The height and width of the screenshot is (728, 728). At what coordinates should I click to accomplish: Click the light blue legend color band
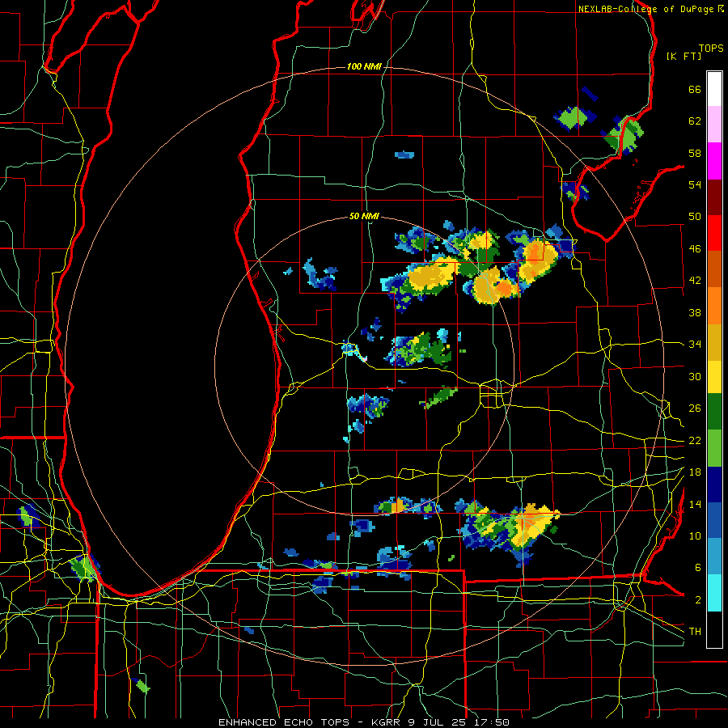click(x=714, y=557)
